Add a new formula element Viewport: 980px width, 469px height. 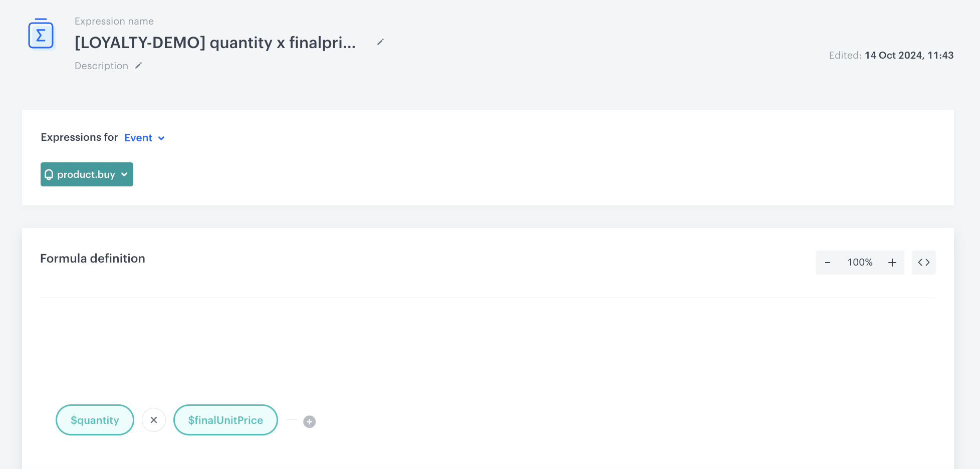tap(310, 422)
